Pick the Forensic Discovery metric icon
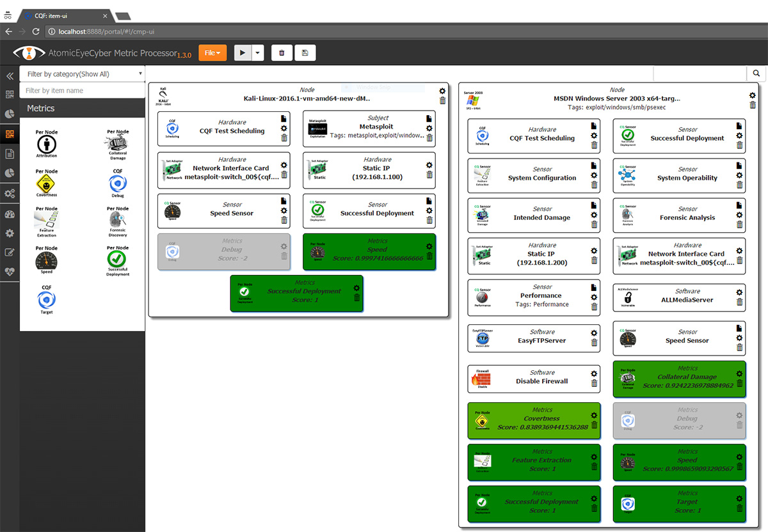 (118, 222)
